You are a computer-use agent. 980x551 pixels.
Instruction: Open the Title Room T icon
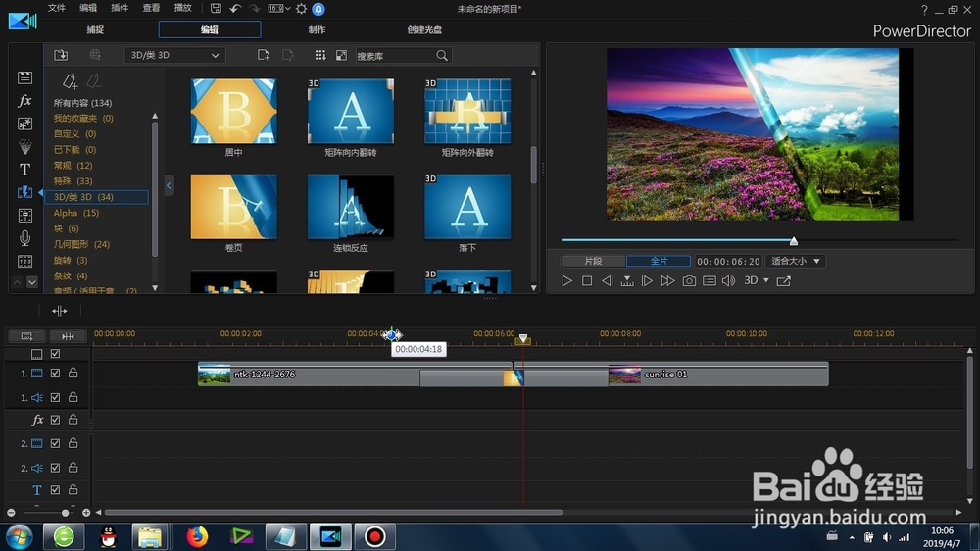pyautogui.click(x=25, y=170)
